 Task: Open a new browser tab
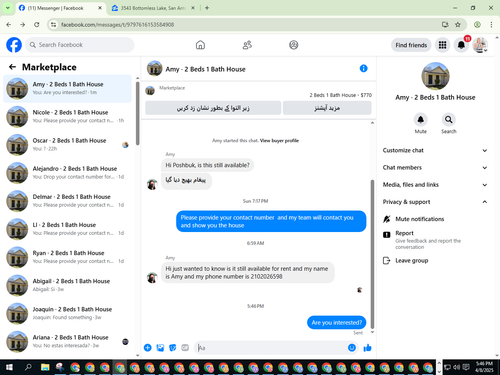[x=207, y=8]
